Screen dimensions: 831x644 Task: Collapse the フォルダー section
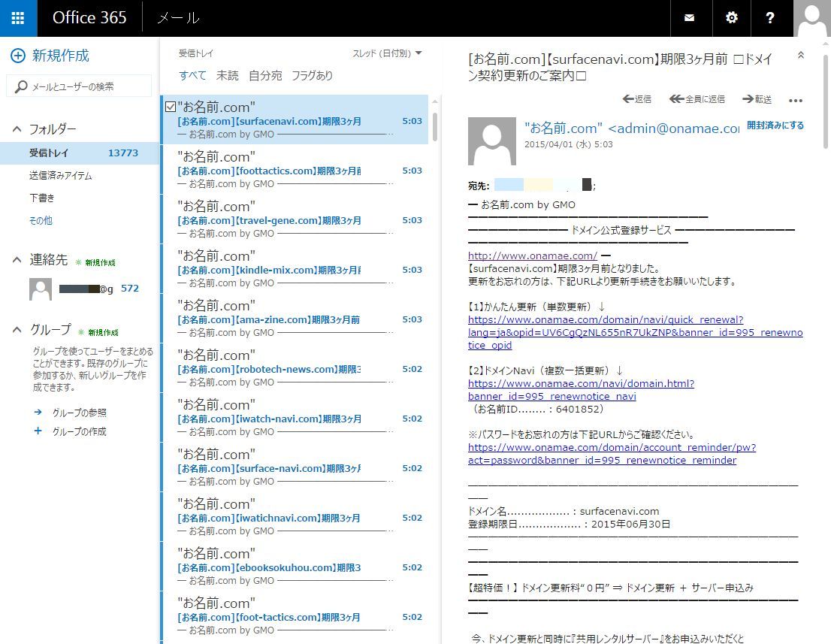pos(17,128)
